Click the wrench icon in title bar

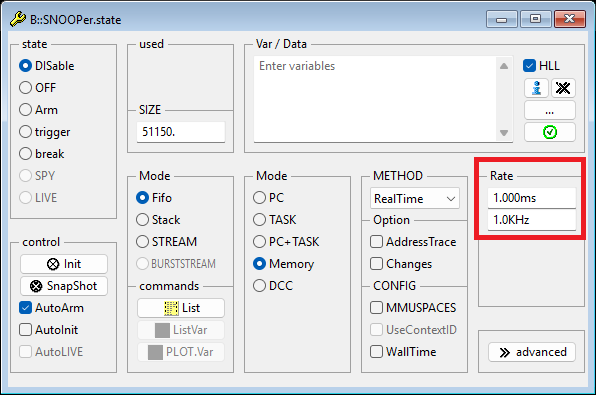click(x=18, y=19)
